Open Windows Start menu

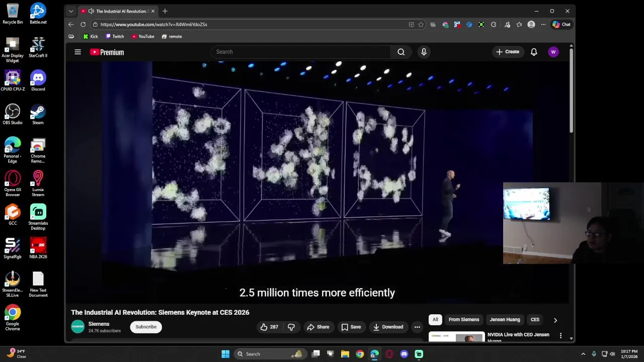(225, 354)
